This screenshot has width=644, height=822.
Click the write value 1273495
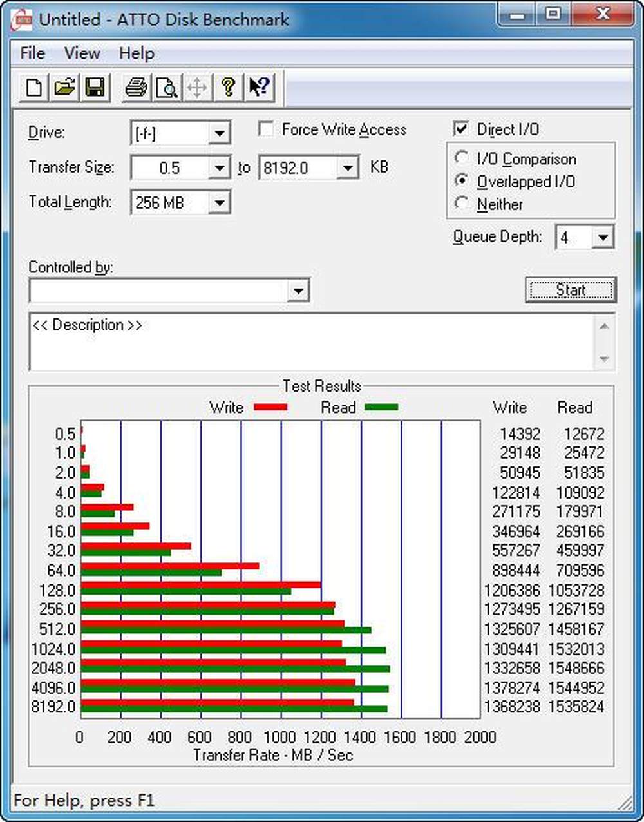(512, 609)
